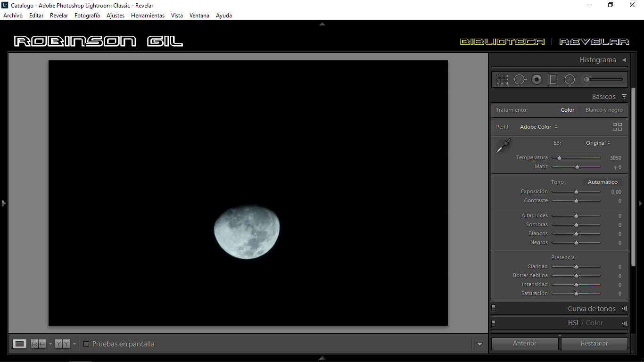Screen dimensions: 644x362
Task: Select the Crop Overlay tool
Action: click(502, 79)
